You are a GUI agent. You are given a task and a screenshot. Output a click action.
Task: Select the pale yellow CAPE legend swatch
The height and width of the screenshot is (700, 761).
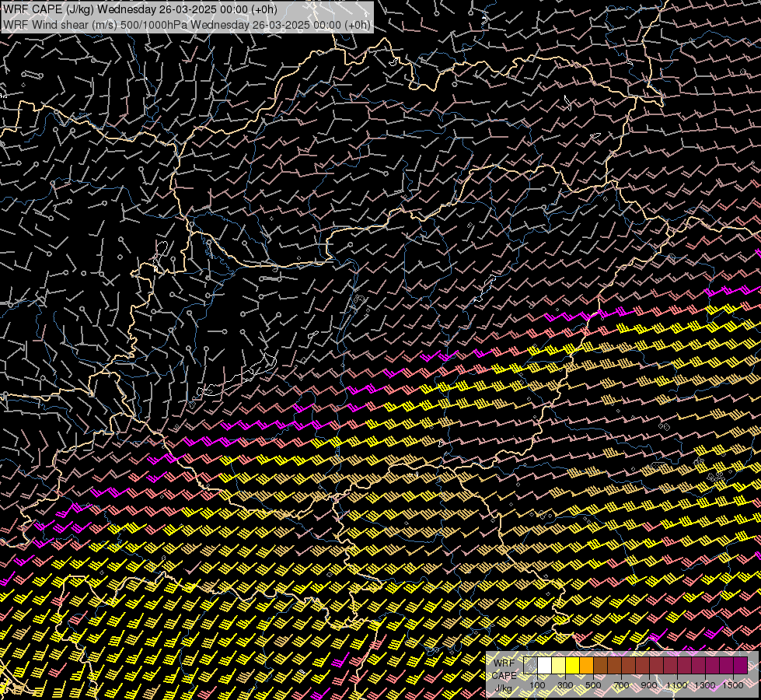tap(558, 665)
